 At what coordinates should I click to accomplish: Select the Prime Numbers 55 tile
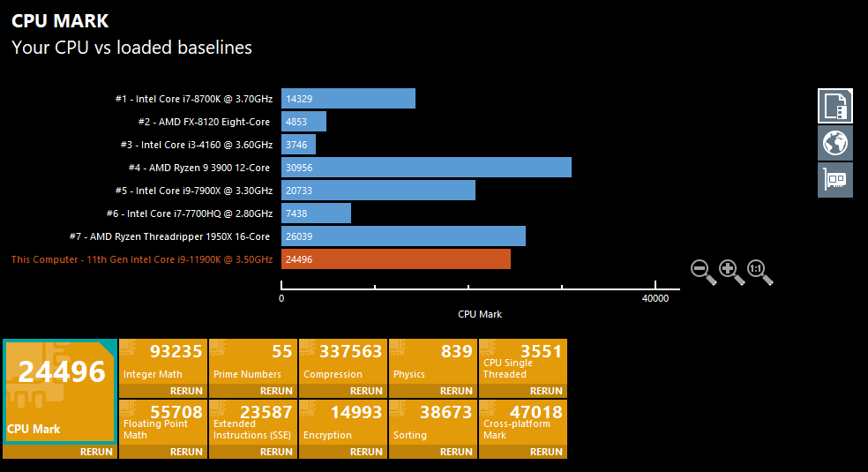(253, 362)
